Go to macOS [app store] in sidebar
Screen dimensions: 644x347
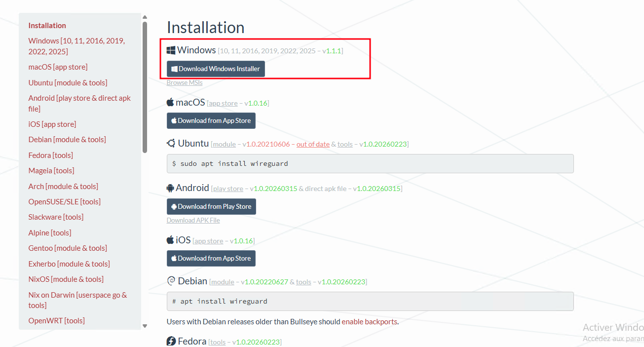click(x=58, y=67)
